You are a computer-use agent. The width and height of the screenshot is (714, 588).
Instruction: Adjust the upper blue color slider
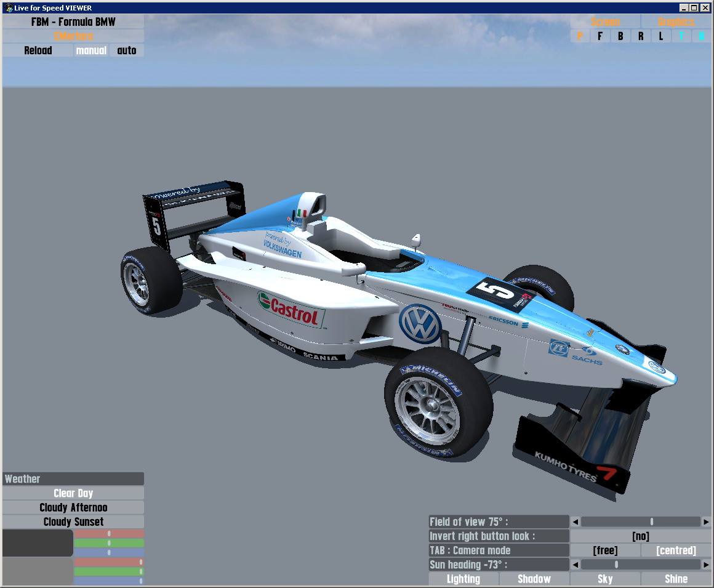(x=109, y=552)
